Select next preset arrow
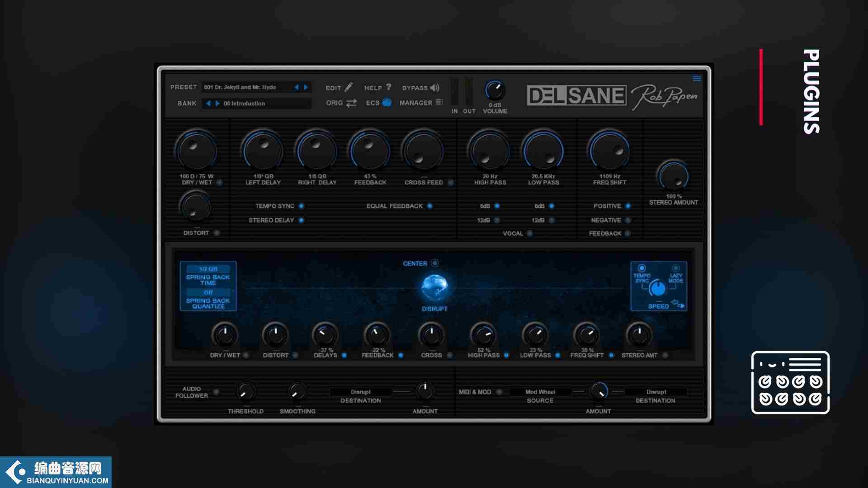 (x=306, y=87)
